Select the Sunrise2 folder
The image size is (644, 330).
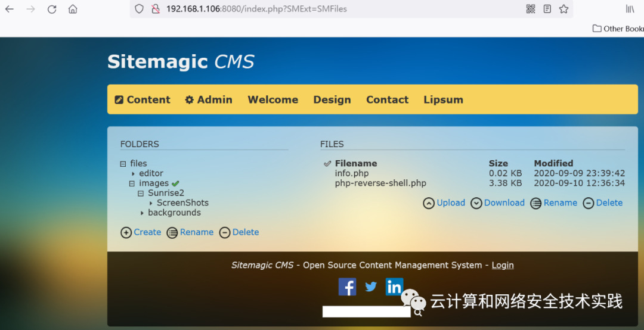(166, 193)
